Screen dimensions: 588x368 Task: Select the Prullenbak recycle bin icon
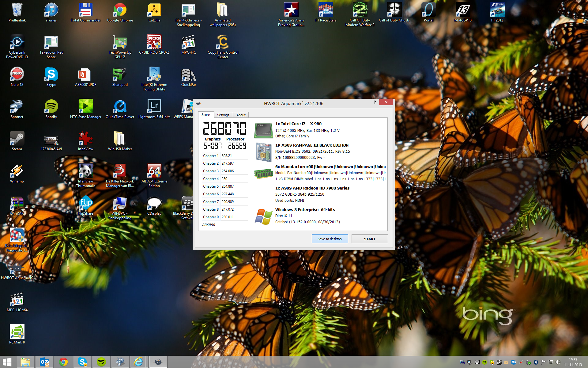(17, 12)
